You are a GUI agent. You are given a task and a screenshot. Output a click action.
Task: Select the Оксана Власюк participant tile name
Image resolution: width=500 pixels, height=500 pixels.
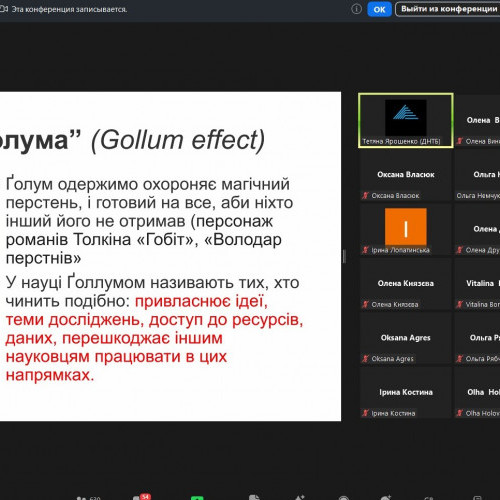point(406,174)
